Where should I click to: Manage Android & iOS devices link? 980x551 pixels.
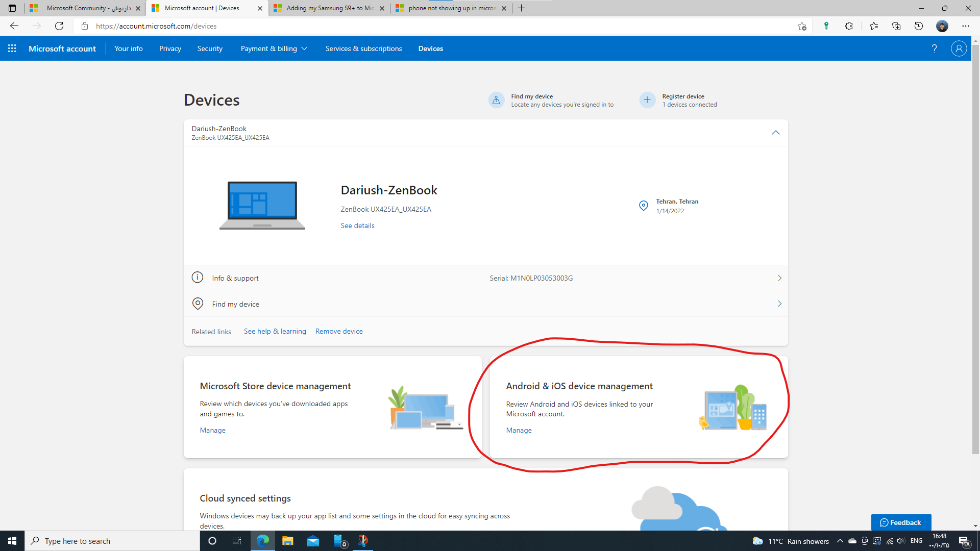519,430
